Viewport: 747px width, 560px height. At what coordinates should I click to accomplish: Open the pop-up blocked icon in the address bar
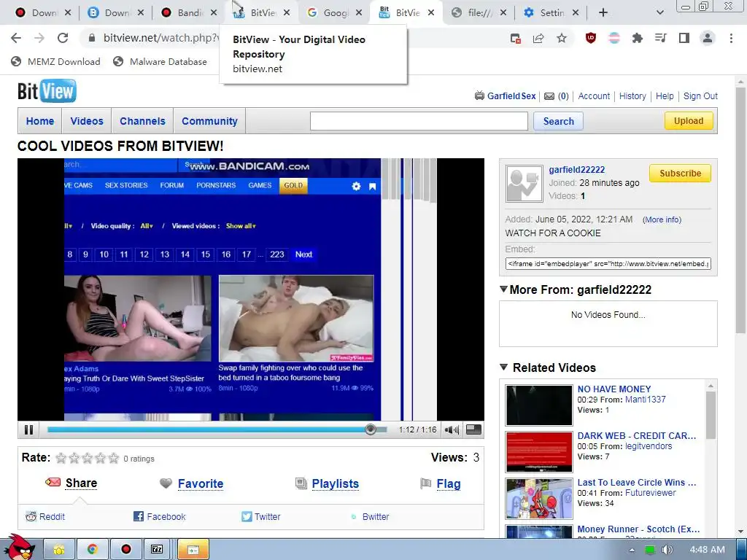(x=515, y=38)
